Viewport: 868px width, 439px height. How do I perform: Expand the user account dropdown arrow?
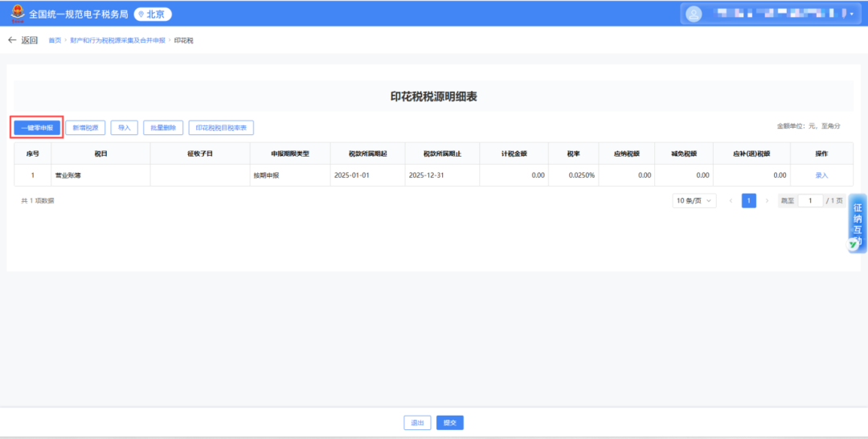pyautogui.click(x=852, y=14)
